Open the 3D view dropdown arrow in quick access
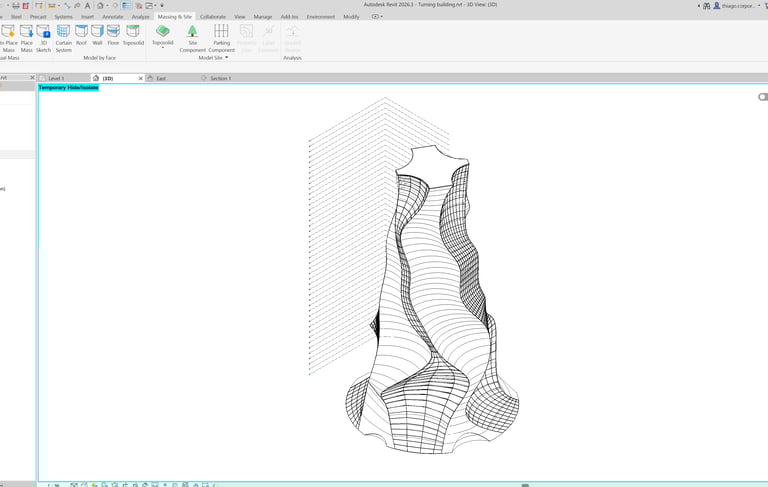 tap(107, 5)
